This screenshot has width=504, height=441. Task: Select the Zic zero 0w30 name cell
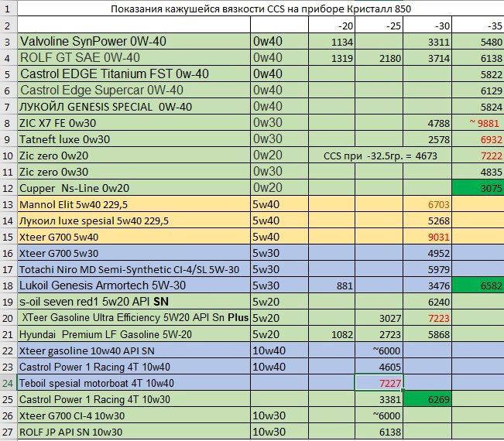coord(134,172)
